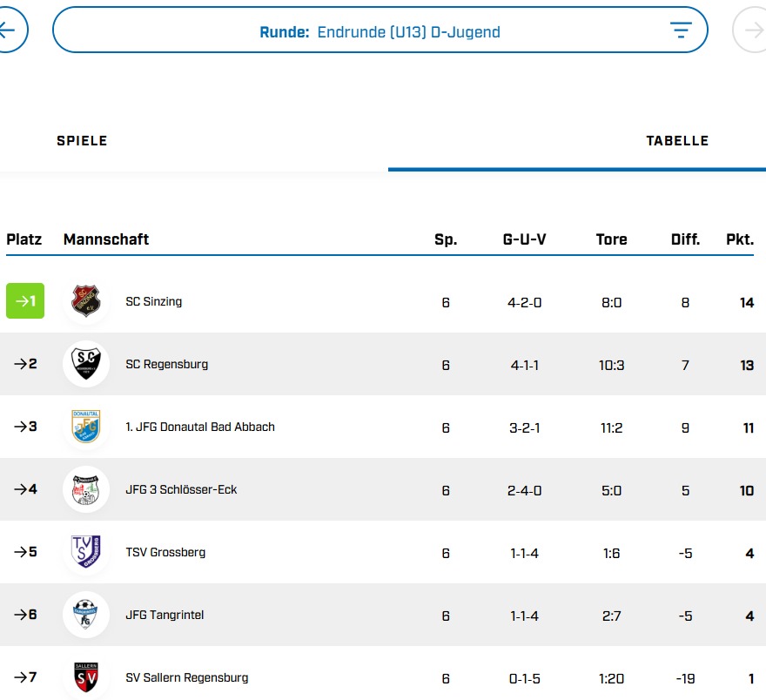Viewport: 766px width, 700px height.
Task: Click the green first place indicator
Action: [x=25, y=301]
